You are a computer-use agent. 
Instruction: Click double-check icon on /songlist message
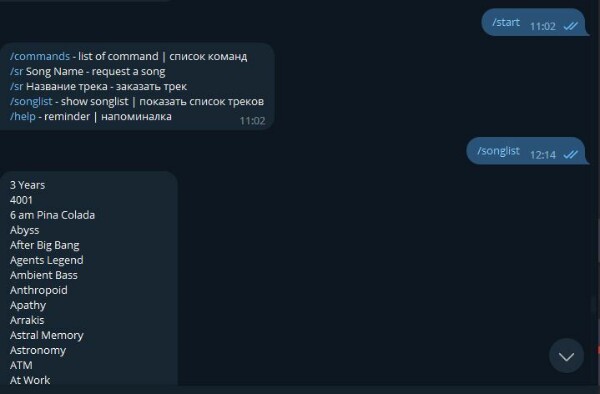pyautogui.click(x=571, y=155)
